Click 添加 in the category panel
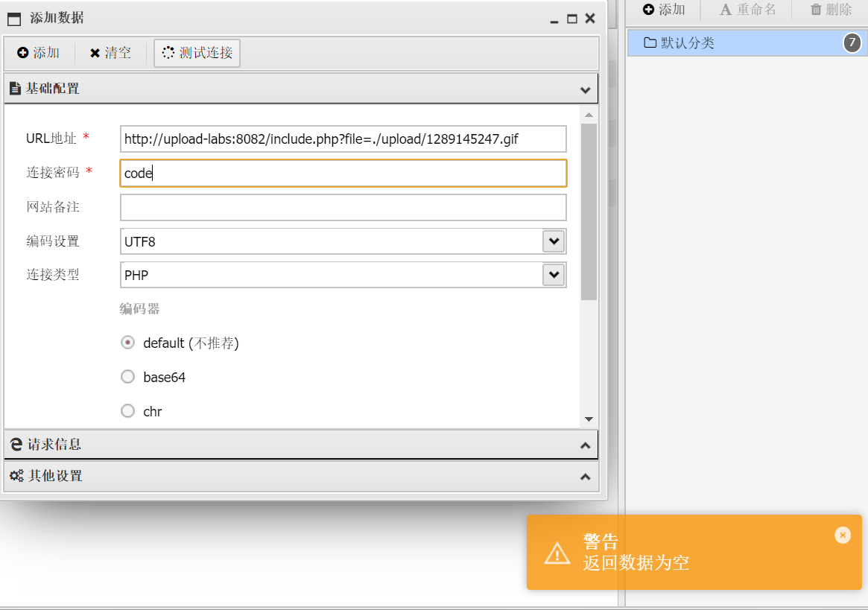Image resolution: width=868 pixels, height=610 pixels. click(664, 10)
